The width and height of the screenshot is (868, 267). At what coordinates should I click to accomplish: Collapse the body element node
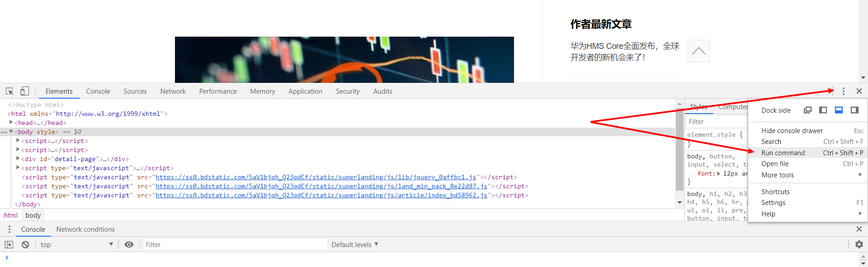[11, 132]
